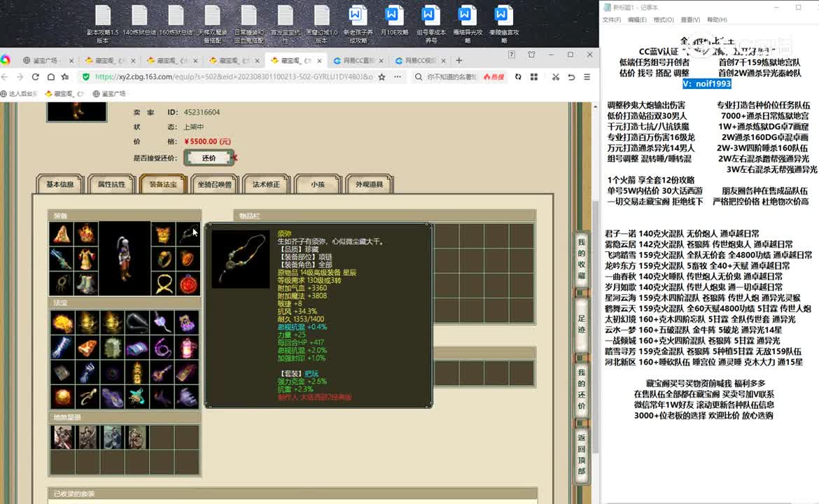Open the browser hamburger main menu
The height and width of the screenshot is (504, 819).
[x=587, y=77]
